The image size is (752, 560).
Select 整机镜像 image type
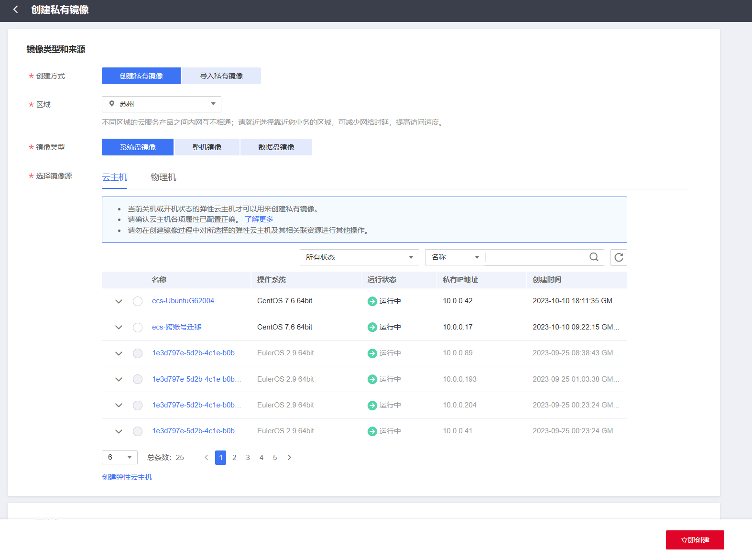tap(207, 147)
